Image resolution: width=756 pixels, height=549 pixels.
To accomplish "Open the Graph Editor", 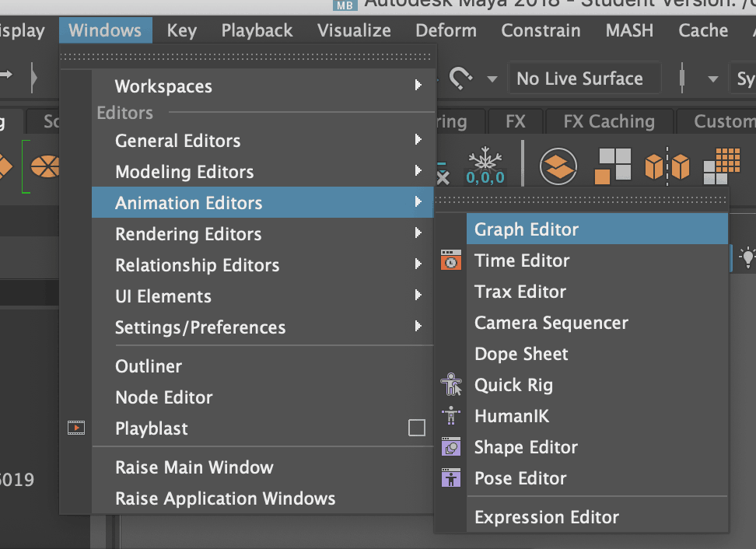I will tap(527, 229).
